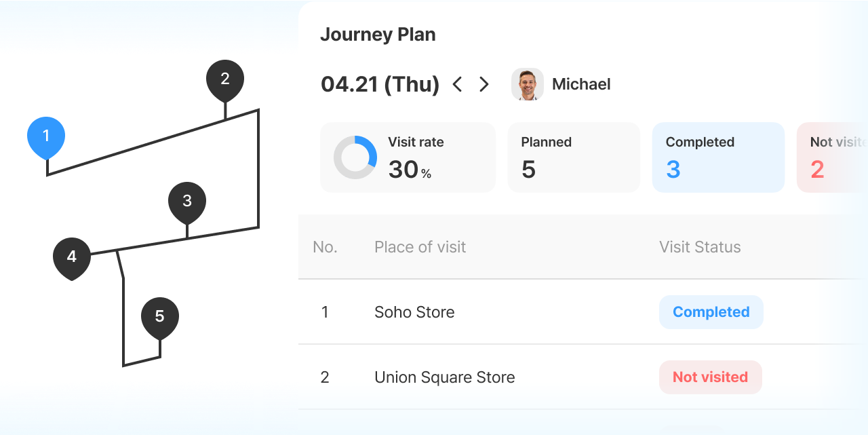Open Michael's profile avatar
This screenshot has width=868, height=435.
pos(528,84)
